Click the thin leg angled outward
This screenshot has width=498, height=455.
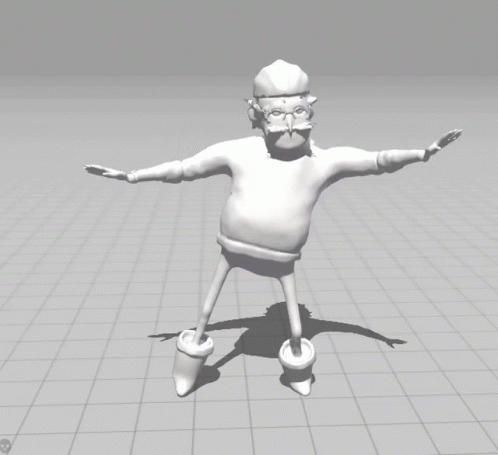pos(211,300)
